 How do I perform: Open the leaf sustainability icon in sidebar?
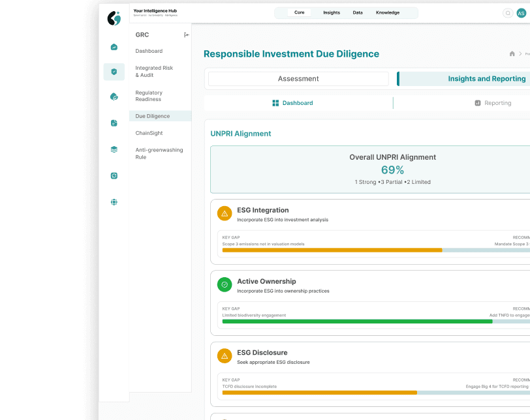click(114, 97)
